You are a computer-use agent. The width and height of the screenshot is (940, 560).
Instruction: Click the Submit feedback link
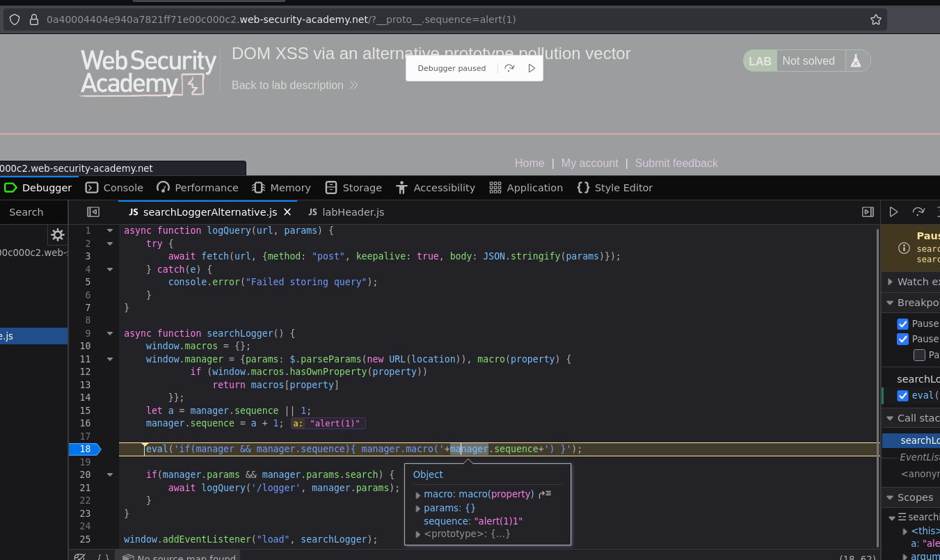click(676, 163)
